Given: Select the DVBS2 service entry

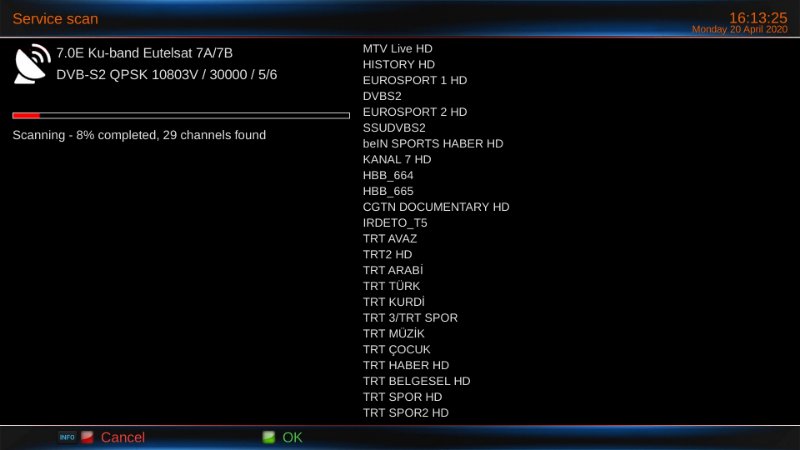Looking at the screenshot, I should [x=382, y=96].
